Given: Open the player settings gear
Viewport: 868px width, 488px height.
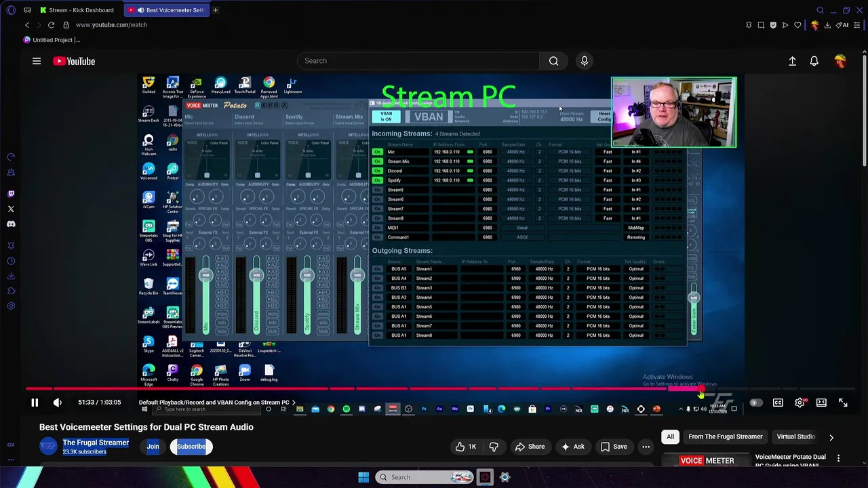Looking at the screenshot, I should pos(800,403).
